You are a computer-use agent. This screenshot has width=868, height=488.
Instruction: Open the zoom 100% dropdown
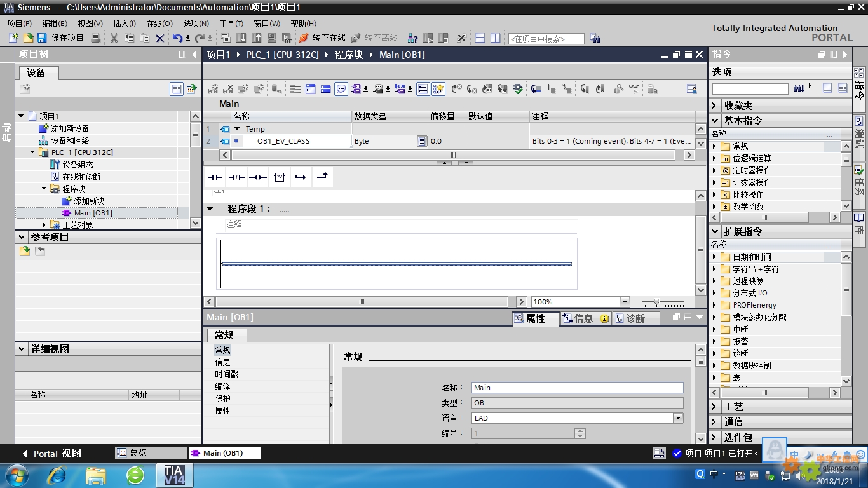(x=625, y=302)
